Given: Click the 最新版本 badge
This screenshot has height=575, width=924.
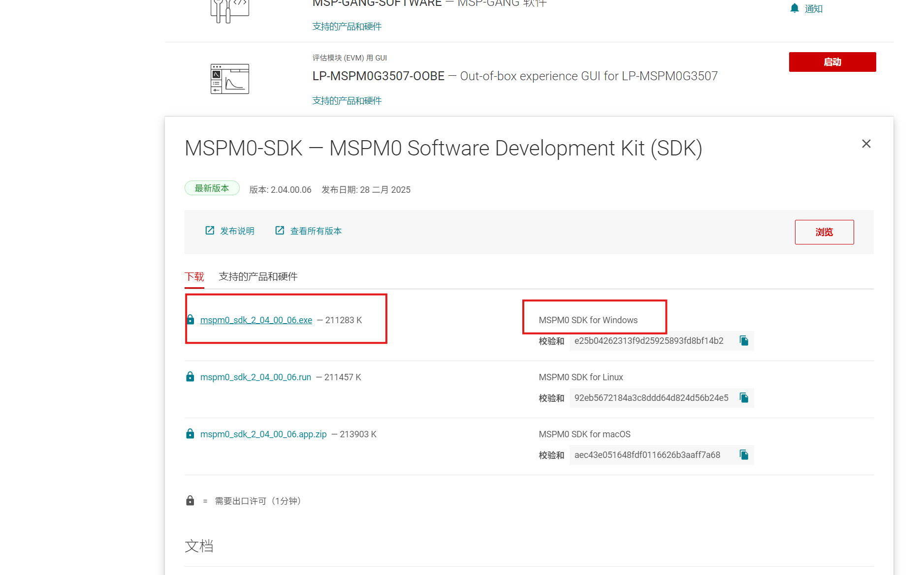Looking at the screenshot, I should coord(212,188).
